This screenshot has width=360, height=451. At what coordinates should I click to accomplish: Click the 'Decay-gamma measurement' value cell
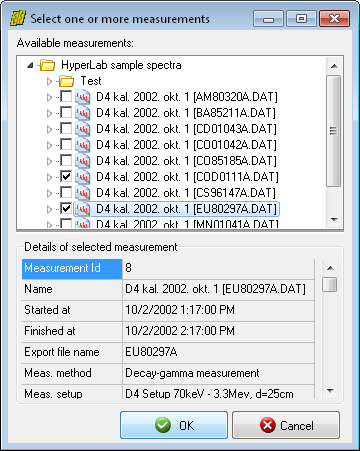point(218,374)
